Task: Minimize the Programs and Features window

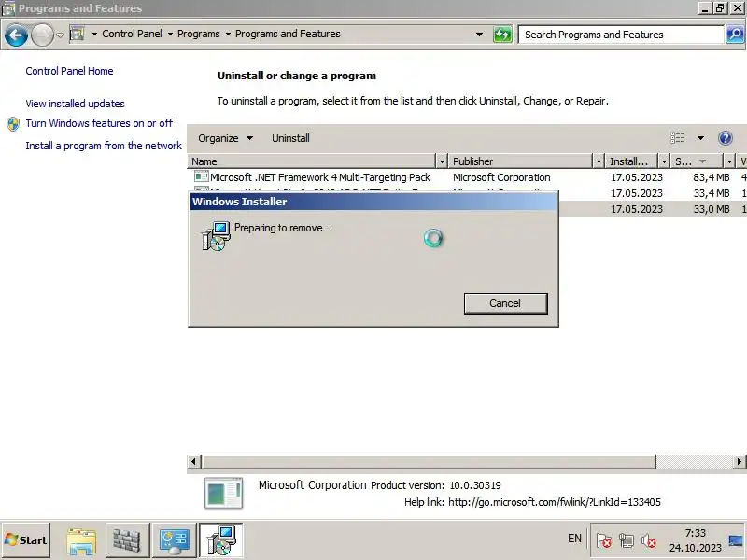Action: [x=706, y=8]
